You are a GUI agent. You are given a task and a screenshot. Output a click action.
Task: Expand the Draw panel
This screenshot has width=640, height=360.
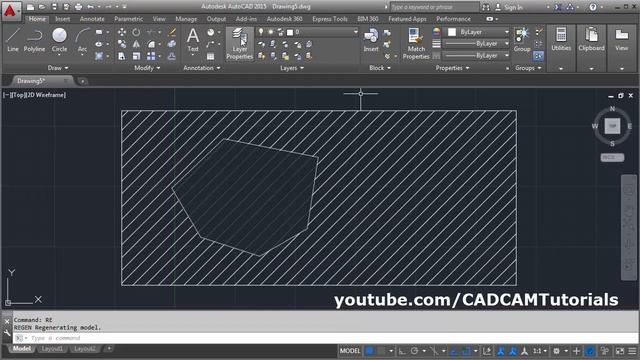click(x=58, y=68)
